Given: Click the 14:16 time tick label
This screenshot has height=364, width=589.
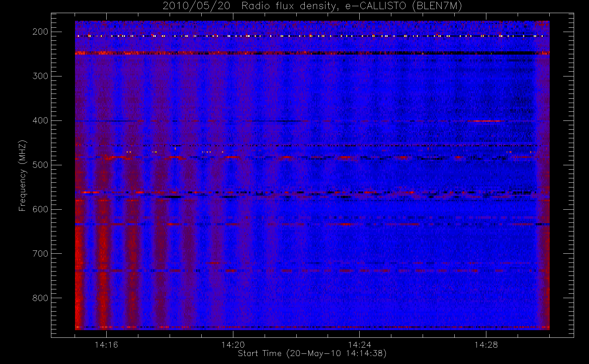Looking at the screenshot, I should coord(106,345).
